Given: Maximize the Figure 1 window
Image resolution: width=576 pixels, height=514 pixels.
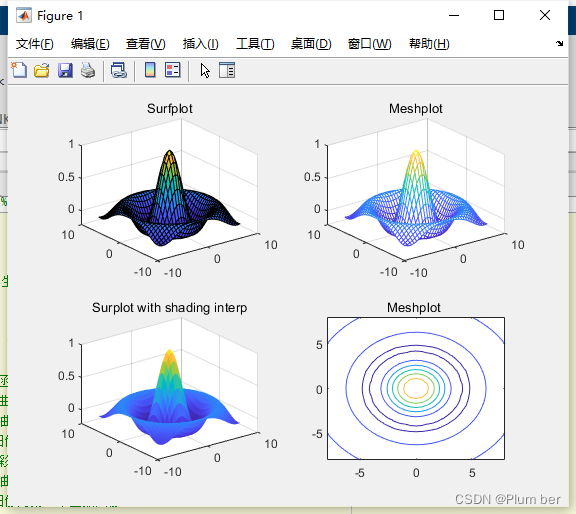Looking at the screenshot, I should click(499, 15).
